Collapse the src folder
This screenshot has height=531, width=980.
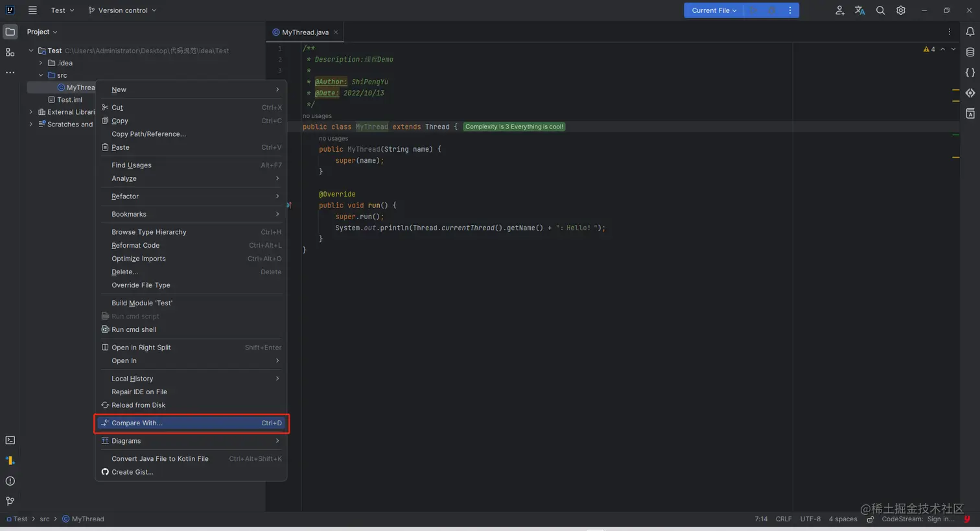click(41, 75)
